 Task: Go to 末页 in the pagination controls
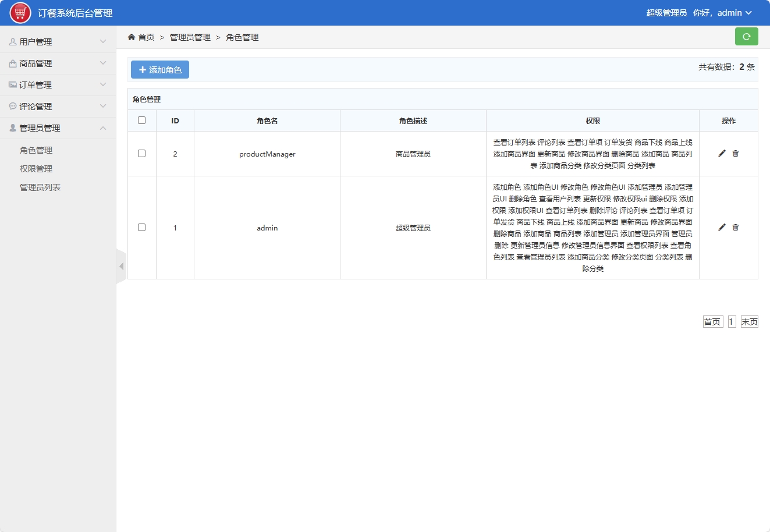pyautogui.click(x=750, y=321)
